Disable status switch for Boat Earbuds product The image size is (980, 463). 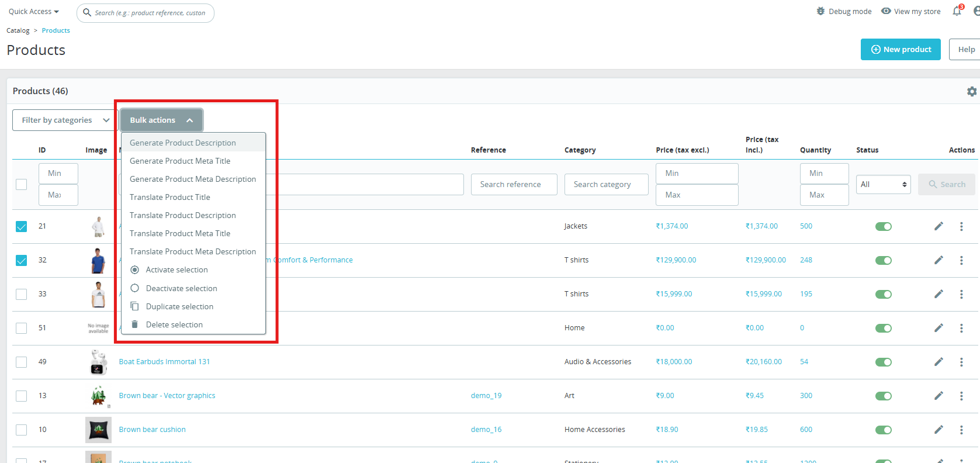(x=884, y=362)
